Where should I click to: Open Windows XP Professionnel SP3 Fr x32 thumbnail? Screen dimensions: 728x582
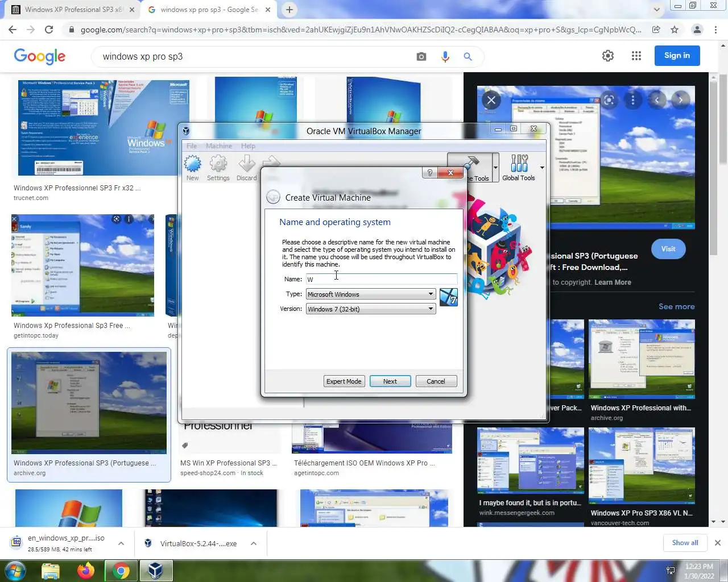[x=104, y=127]
